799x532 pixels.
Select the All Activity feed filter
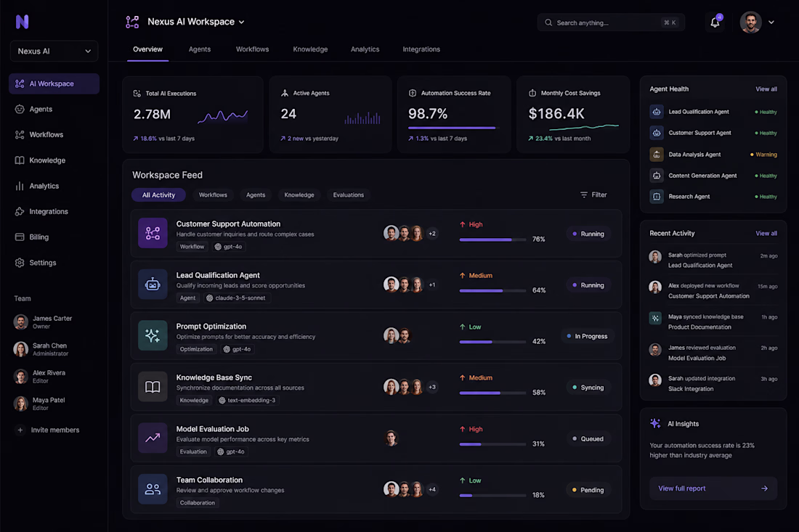158,195
